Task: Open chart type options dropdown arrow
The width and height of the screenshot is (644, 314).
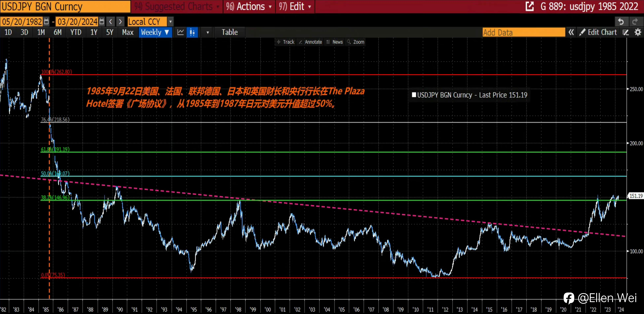Action: [208, 32]
